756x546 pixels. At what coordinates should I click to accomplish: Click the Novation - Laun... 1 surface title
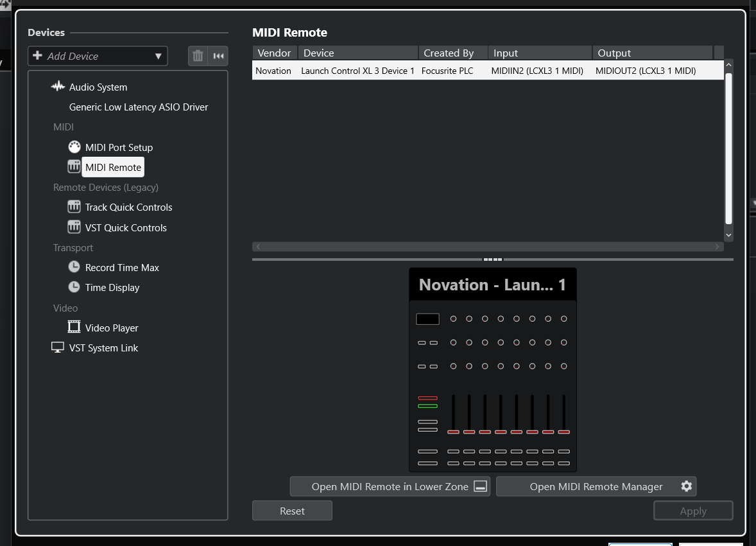tap(492, 285)
